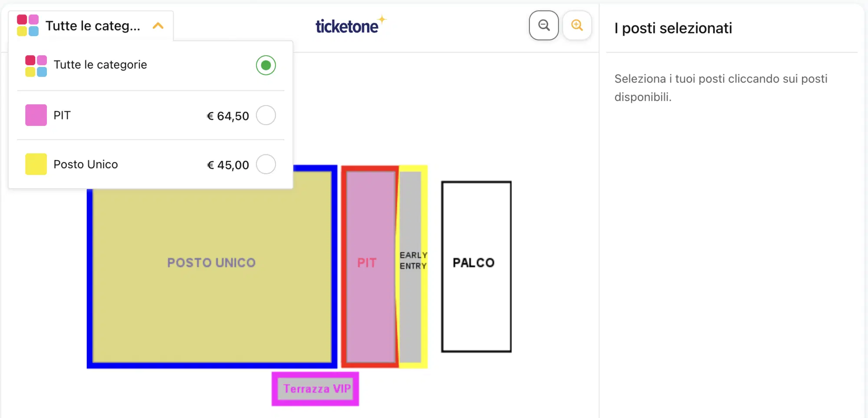This screenshot has width=868, height=418.
Task: Select the POSTO UNICO area on map
Action: click(211, 278)
